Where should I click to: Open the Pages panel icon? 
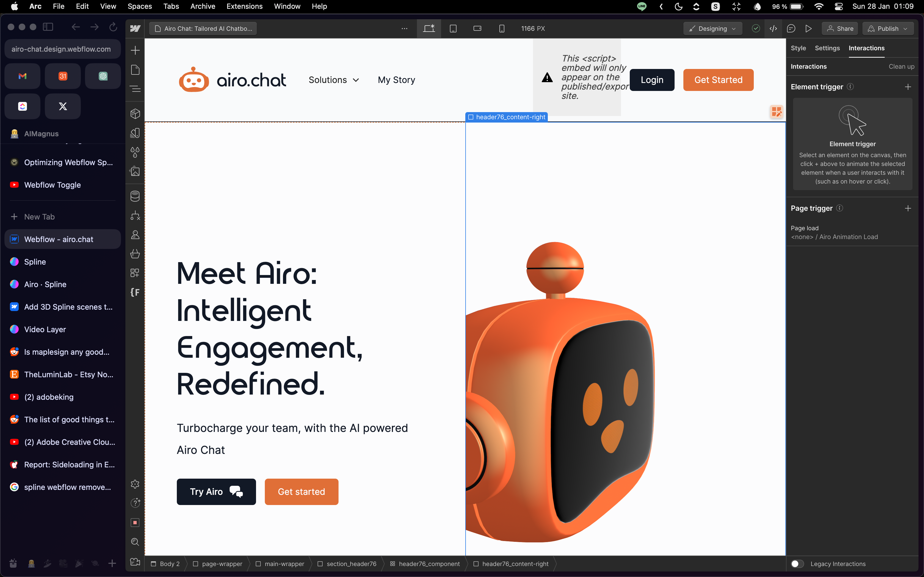coord(135,70)
